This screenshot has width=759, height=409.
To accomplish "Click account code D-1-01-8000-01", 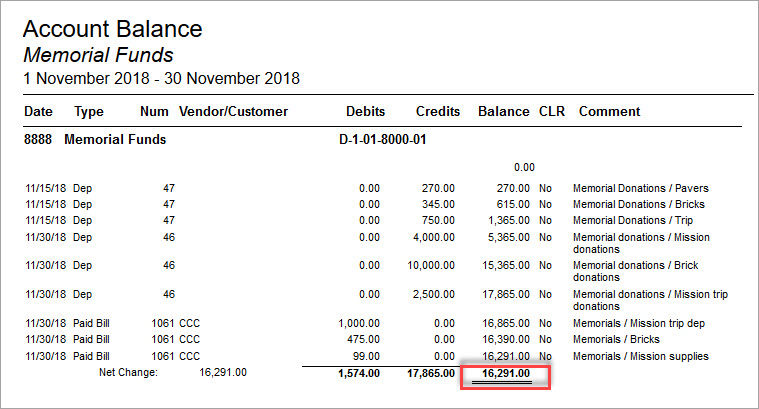I will click(x=382, y=139).
